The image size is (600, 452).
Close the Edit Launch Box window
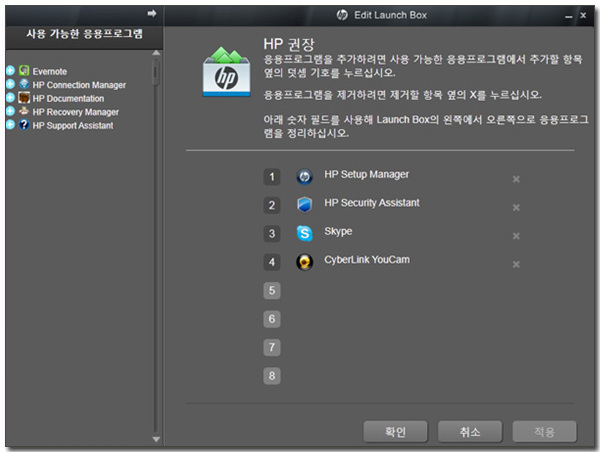coord(583,15)
